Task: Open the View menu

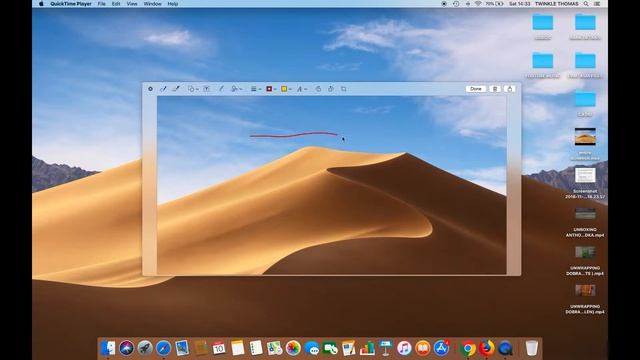Action: tap(132, 4)
